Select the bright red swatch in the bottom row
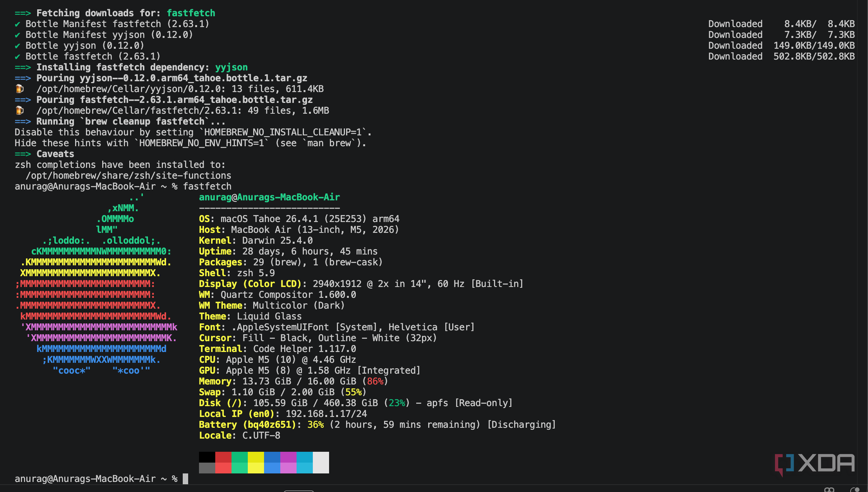This screenshot has width=868, height=492. tap(223, 468)
